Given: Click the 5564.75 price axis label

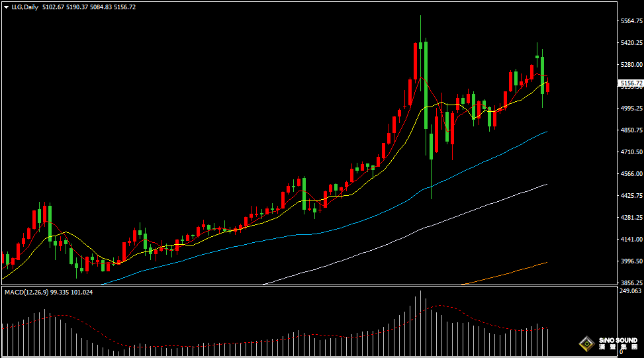Looking at the screenshot, I should (x=631, y=21).
